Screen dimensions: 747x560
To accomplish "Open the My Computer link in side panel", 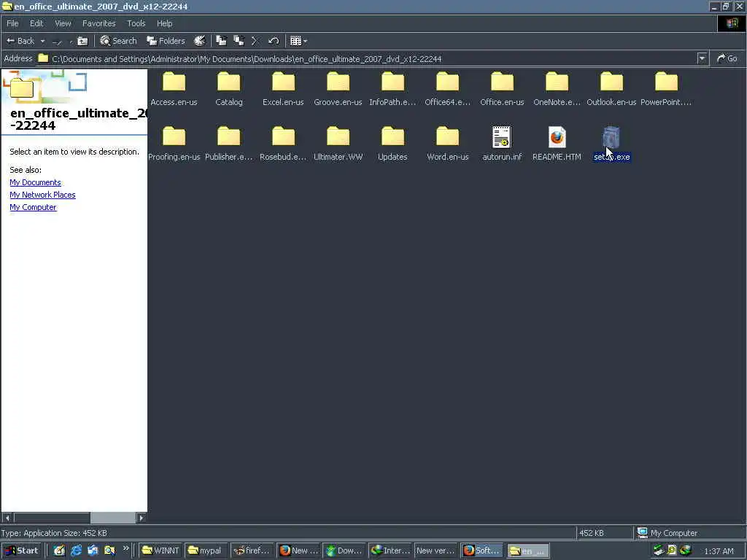I will click(x=33, y=207).
